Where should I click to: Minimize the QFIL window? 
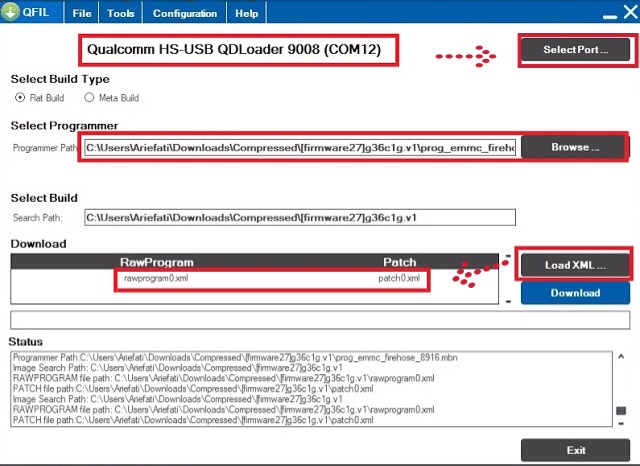[x=610, y=17]
